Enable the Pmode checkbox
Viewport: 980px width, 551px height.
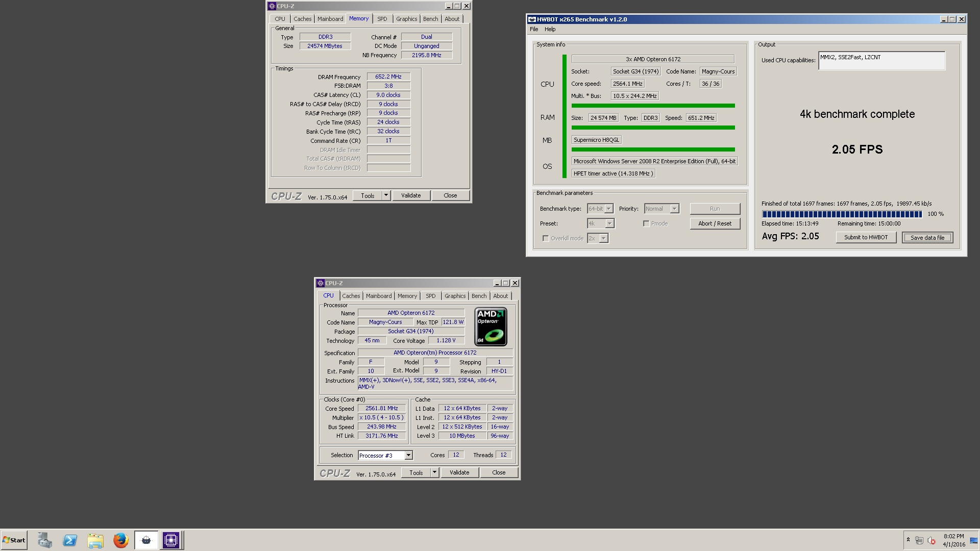[646, 223]
